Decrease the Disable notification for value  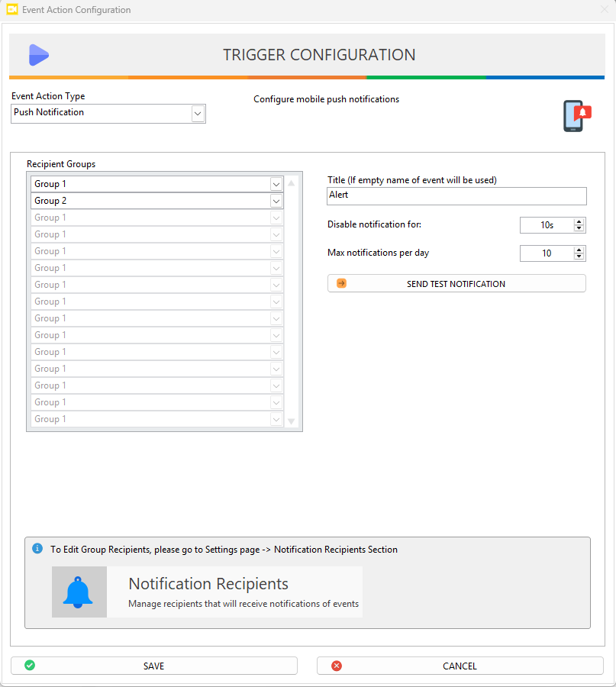[579, 228]
